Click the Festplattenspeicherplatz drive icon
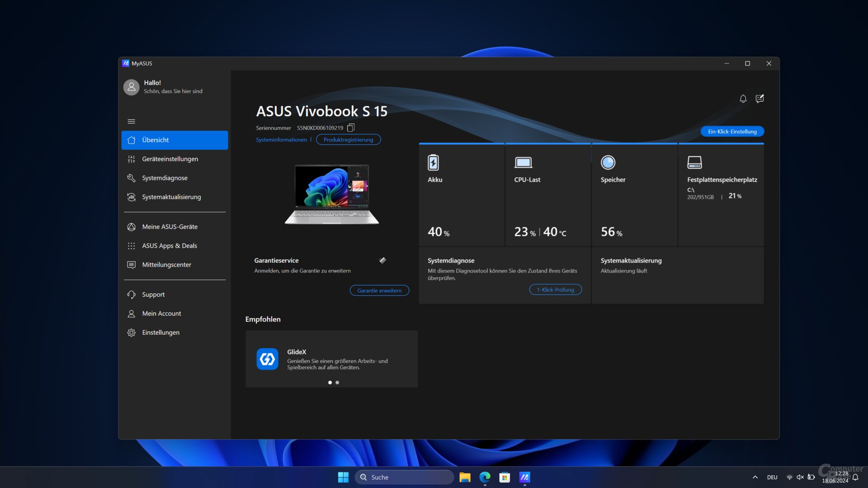The image size is (868, 488). [x=694, y=162]
